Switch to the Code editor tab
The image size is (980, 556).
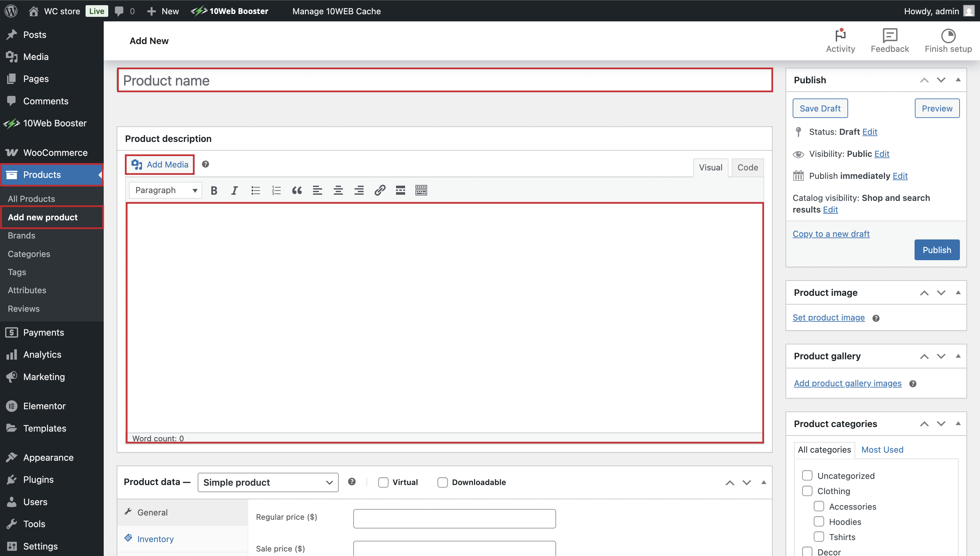pyautogui.click(x=747, y=167)
